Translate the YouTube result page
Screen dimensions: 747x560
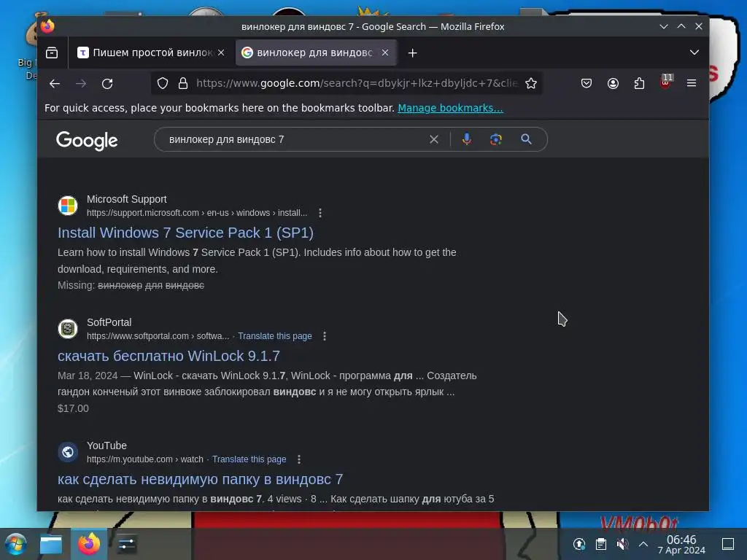(249, 459)
